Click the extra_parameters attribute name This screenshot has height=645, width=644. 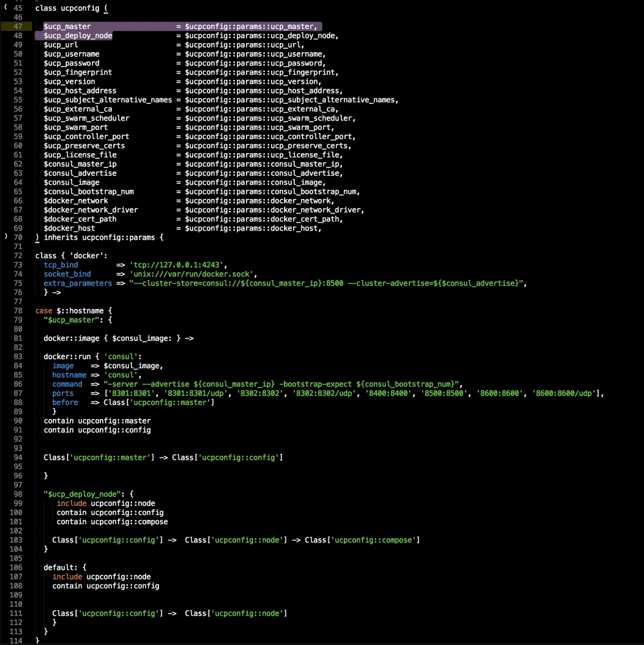[78, 283]
